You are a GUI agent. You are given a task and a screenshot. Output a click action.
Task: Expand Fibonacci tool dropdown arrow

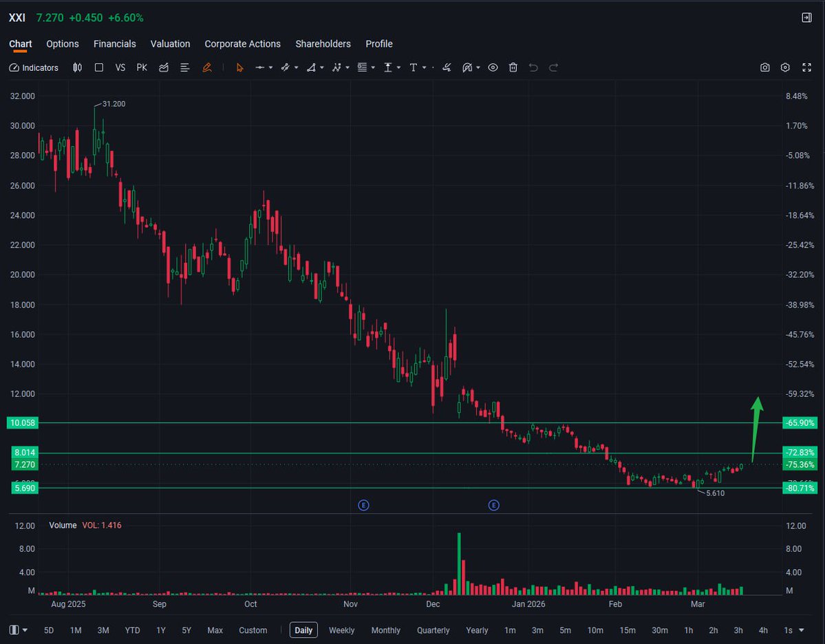point(373,67)
